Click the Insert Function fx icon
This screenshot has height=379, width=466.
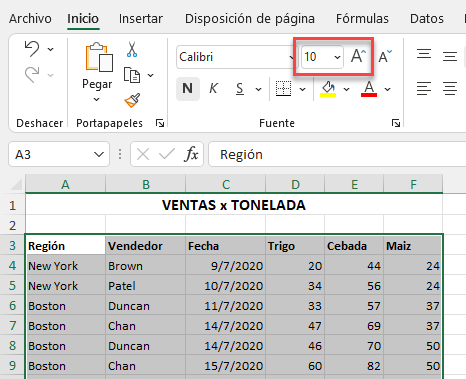(x=191, y=154)
